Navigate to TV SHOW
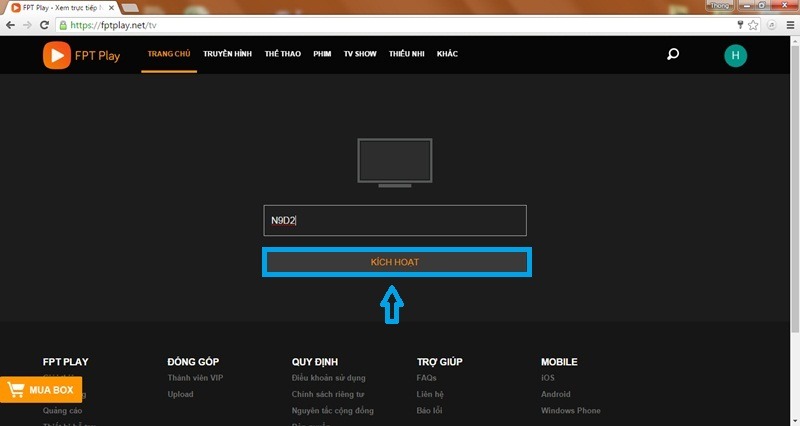 point(360,54)
